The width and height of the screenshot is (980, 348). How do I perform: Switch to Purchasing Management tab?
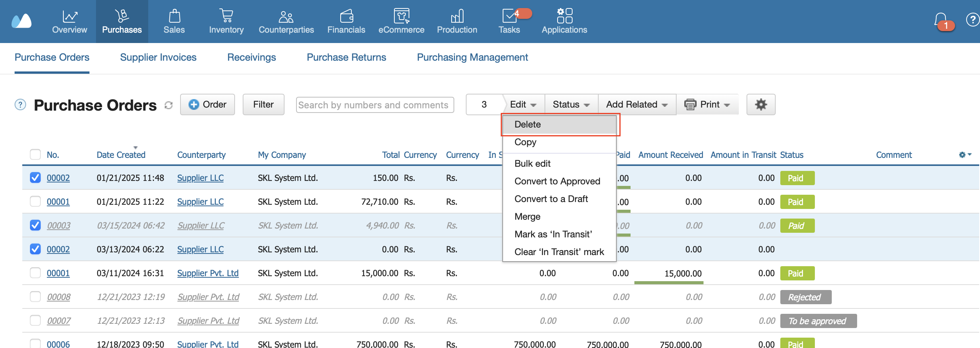(472, 57)
